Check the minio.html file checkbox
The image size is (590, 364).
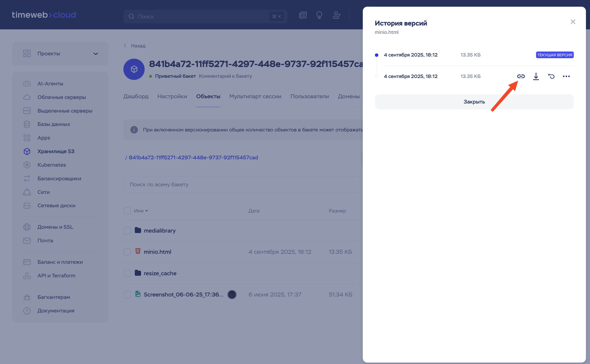point(127,252)
